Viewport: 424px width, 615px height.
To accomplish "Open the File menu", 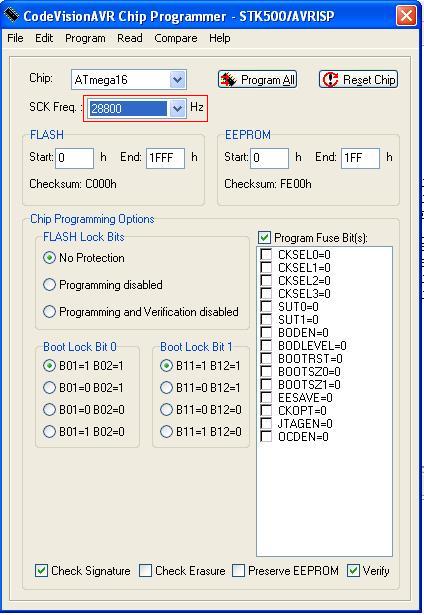I will point(15,38).
